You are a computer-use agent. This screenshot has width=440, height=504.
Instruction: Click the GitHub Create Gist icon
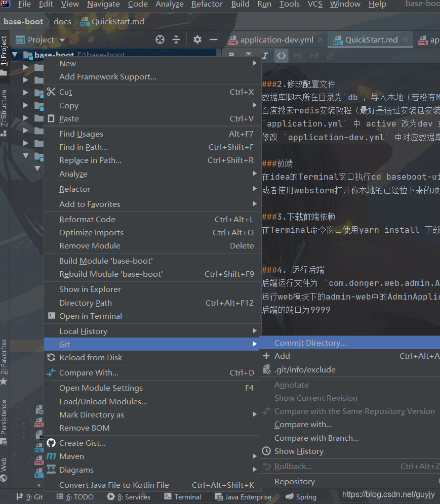click(x=51, y=443)
